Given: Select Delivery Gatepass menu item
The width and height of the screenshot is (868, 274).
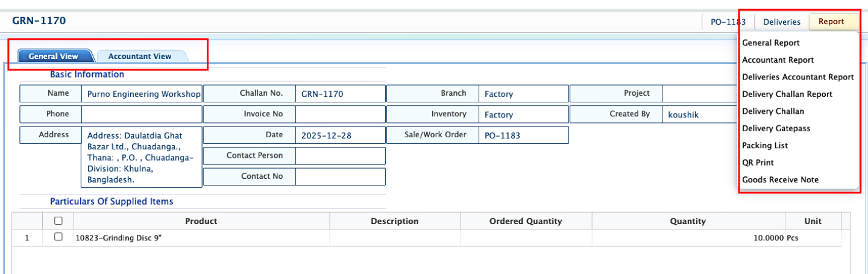Looking at the screenshot, I should (x=776, y=128).
